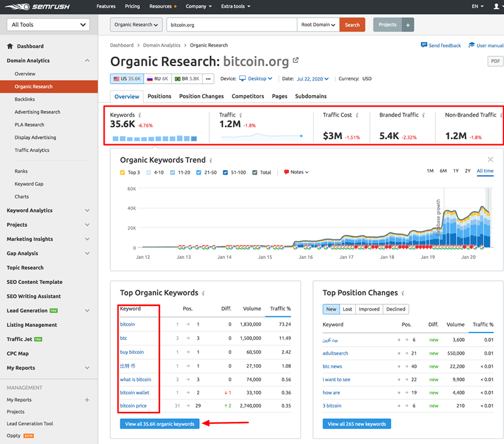This screenshot has width=504, height=444.
Task: Click the desktop device monitor icon
Action: pyautogui.click(x=243, y=78)
